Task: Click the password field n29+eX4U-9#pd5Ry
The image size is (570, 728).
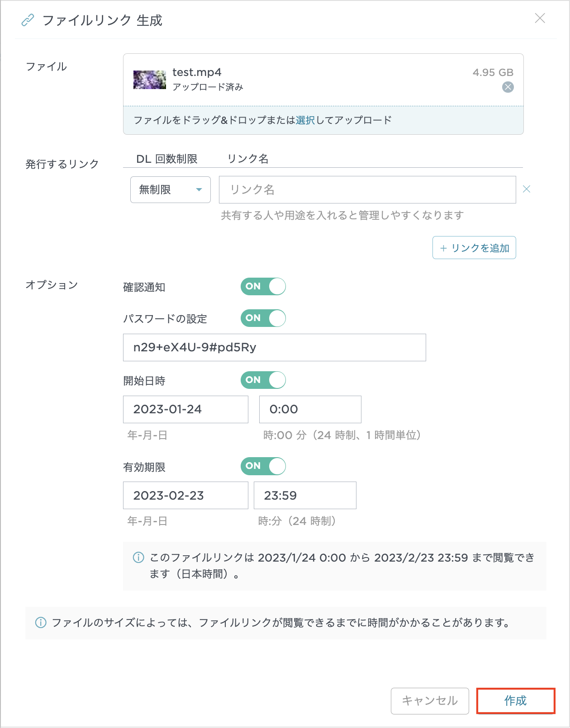Action: tap(275, 347)
